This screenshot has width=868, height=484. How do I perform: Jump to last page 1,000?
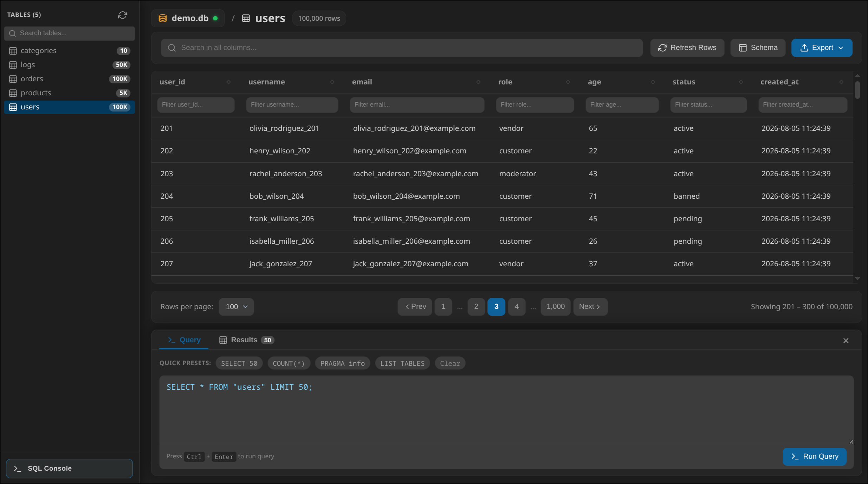(555, 307)
